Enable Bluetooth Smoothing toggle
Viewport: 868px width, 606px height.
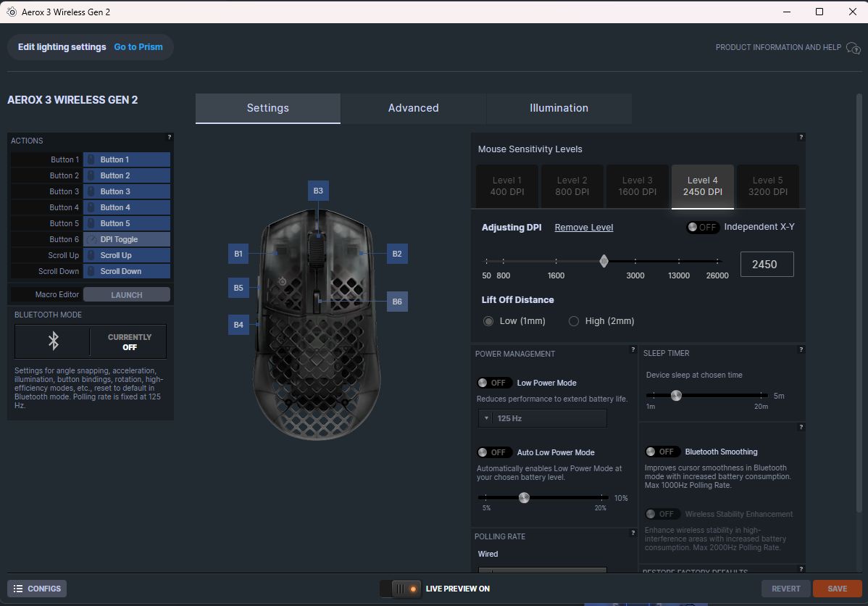662,452
